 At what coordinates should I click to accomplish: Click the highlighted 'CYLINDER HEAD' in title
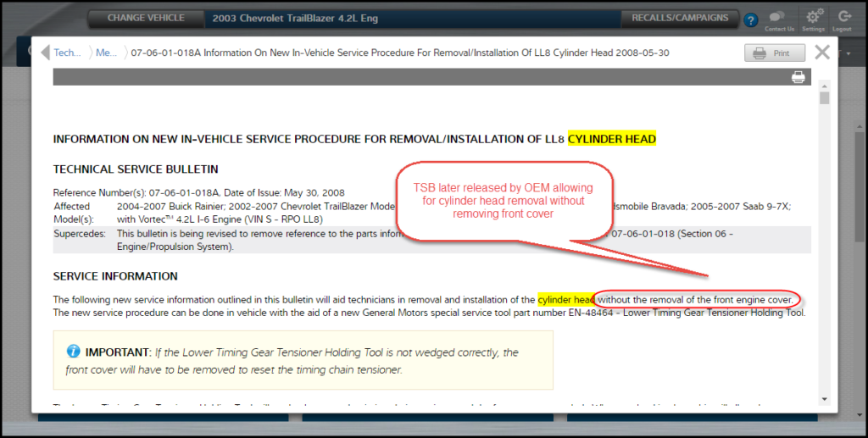pos(611,139)
